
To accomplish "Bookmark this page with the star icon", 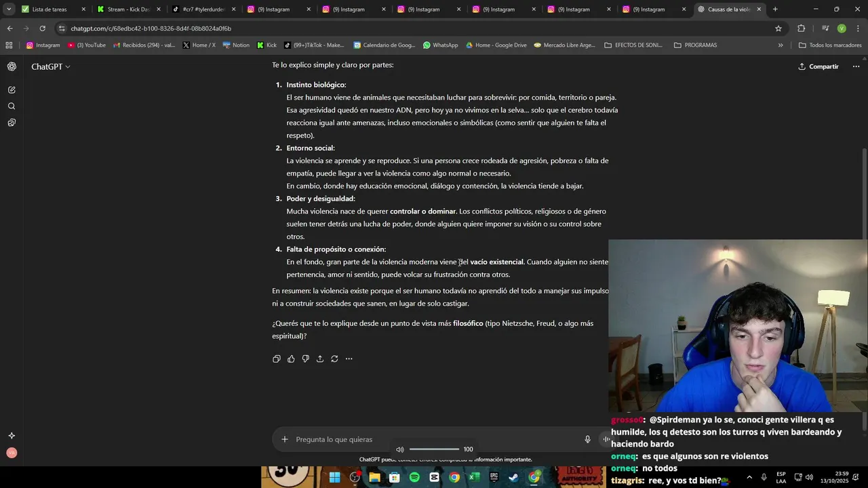I will (x=778, y=28).
